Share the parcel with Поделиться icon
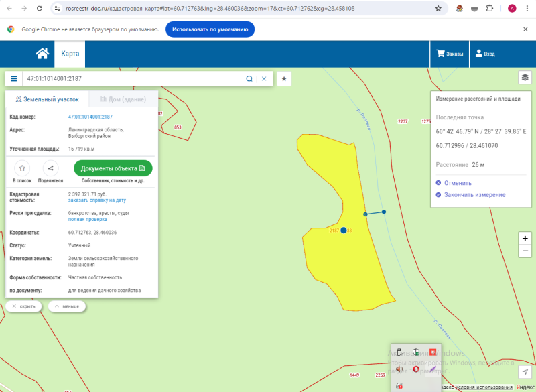 click(x=51, y=168)
